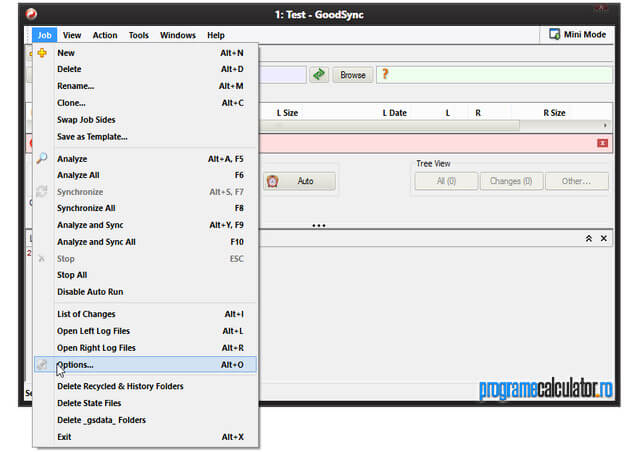Image resolution: width=640 pixels, height=452 pixels.
Task: Click the left folder path field
Action: point(283,75)
